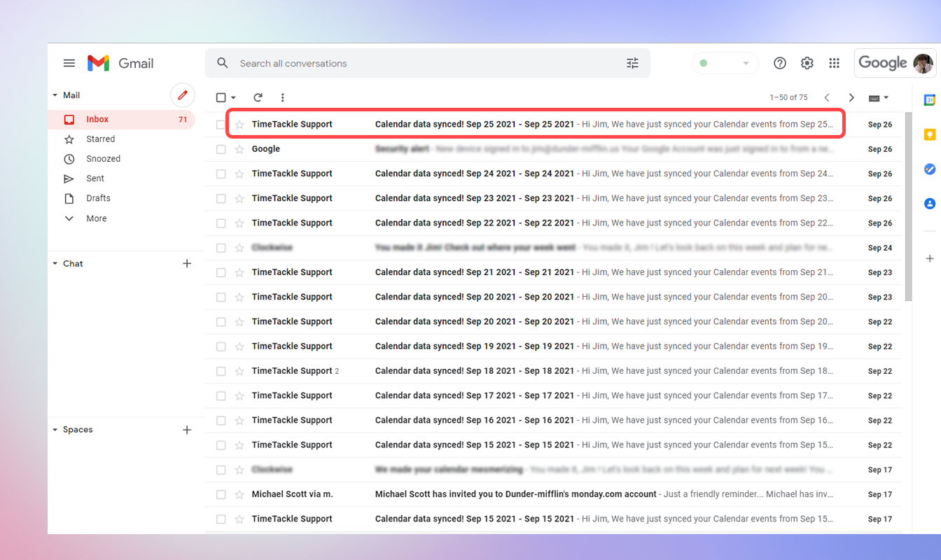This screenshot has height=560, width=941.
Task: Tick checkbox for Sep 23 2021 synced email
Action: point(221,198)
